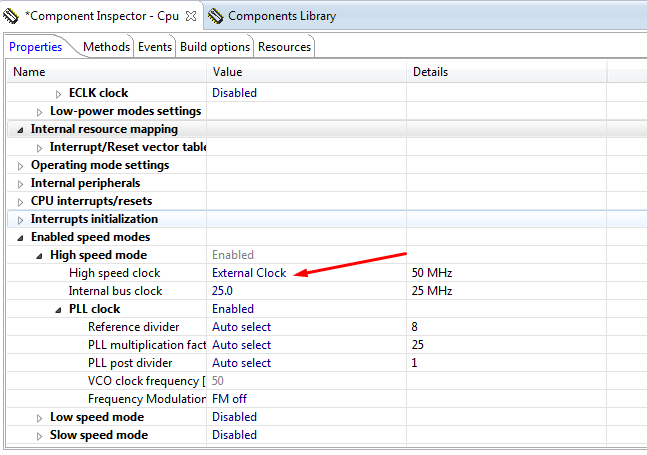The image size is (647, 455).
Task: Open the Events tab
Action: pos(155,47)
